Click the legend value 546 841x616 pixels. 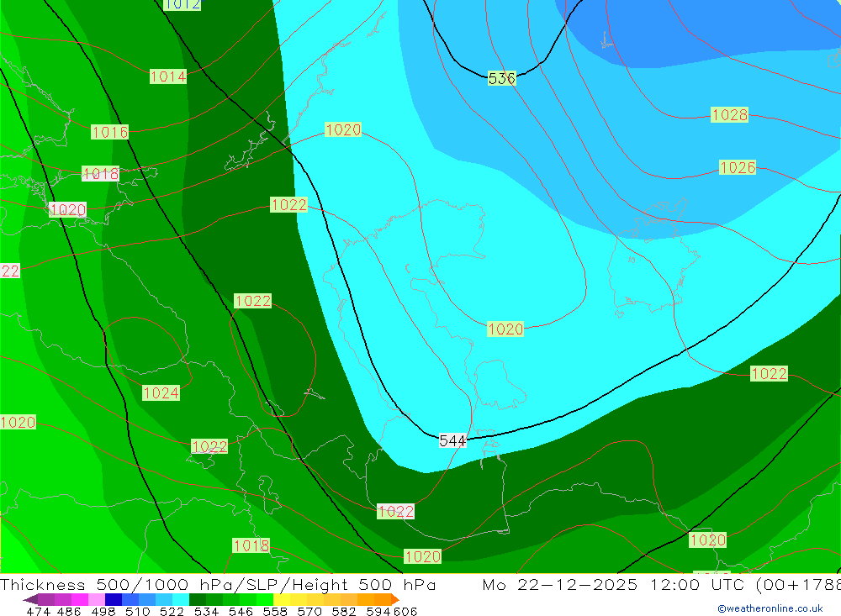pyautogui.click(x=241, y=611)
